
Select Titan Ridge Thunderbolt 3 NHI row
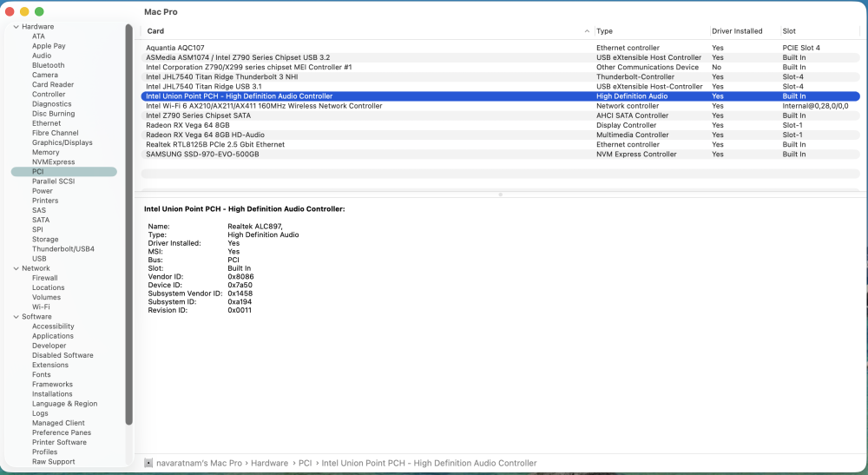pyautogui.click(x=501, y=77)
